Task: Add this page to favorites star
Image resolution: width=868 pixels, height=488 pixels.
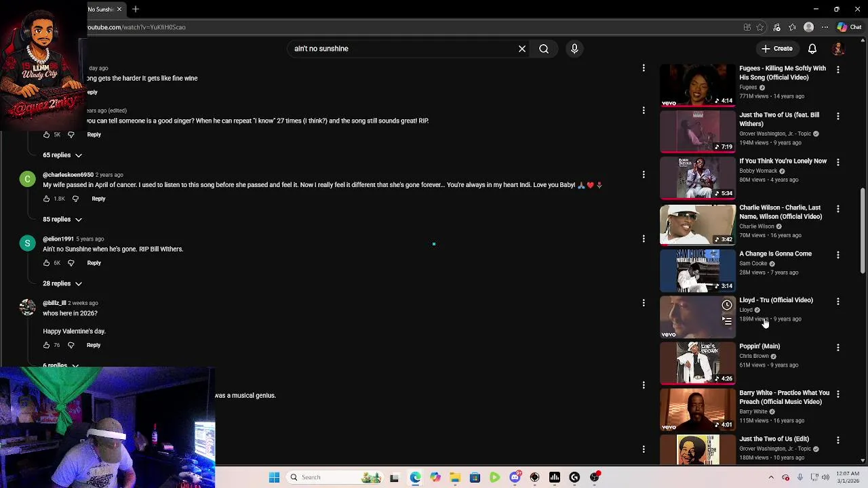Action: (760, 27)
